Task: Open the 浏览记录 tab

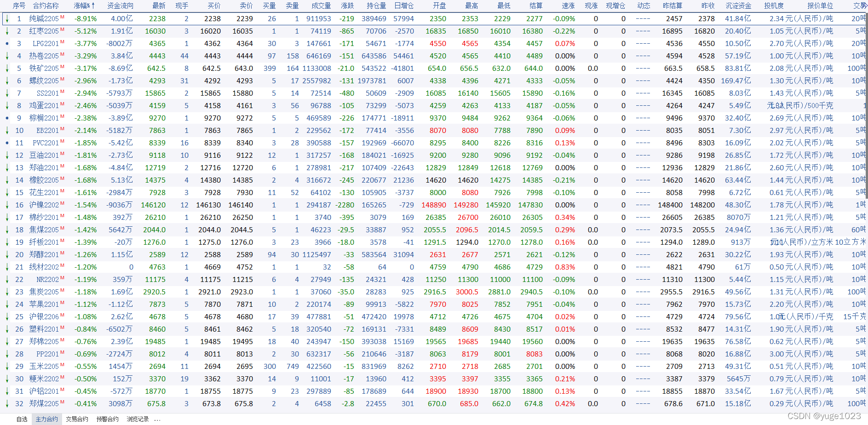Action: point(138,419)
